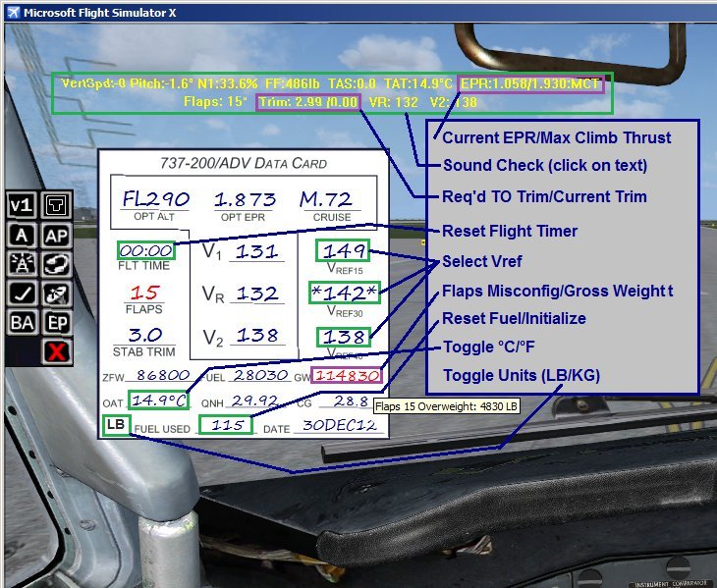Click the FL290 optimum altitude value
The height and width of the screenshot is (588, 717).
(155, 199)
